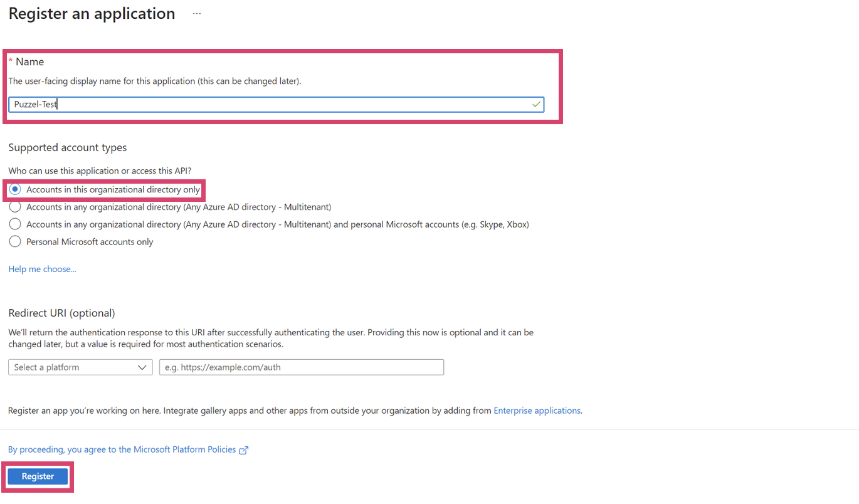The image size is (859, 504).
Task: Choose 'Personal Microsoft accounts only'
Action: [15, 242]
